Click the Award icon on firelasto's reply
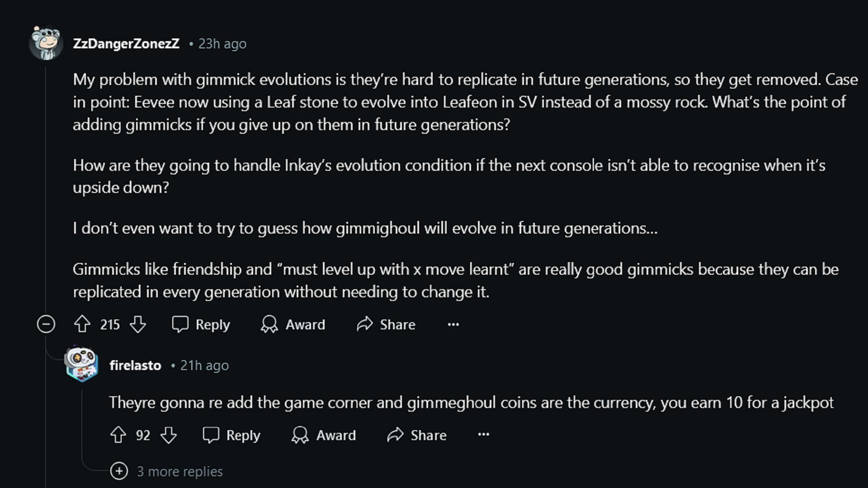Screen dimensions: 868x488 (300, 435)
